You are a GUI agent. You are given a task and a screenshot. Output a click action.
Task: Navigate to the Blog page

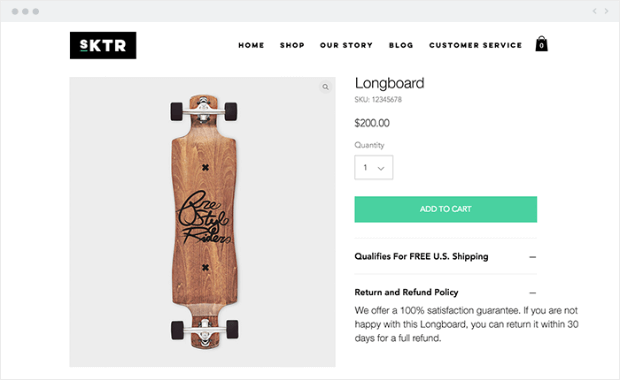tap(401, 45)
